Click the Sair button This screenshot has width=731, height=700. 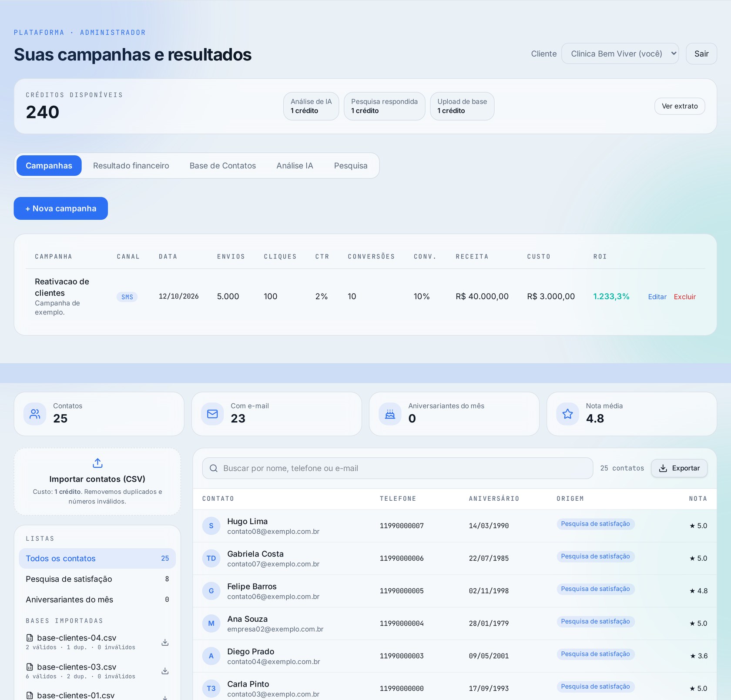coord(701,54)
